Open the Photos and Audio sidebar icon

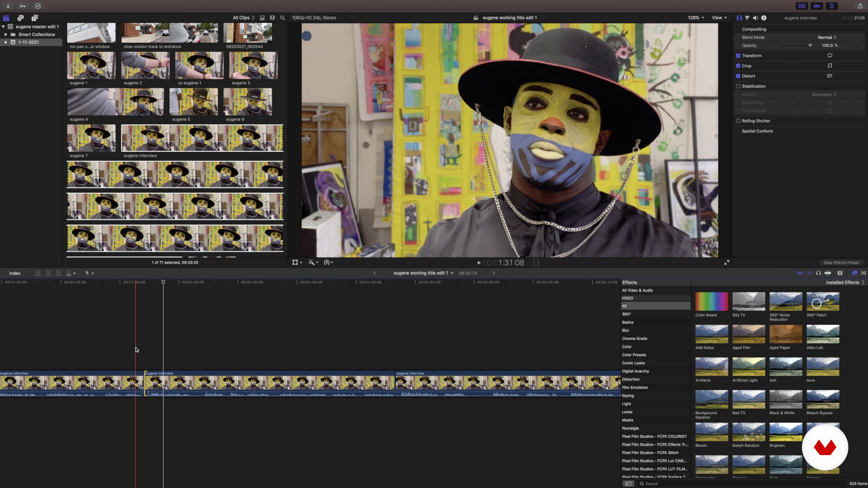click(x=21, y=18)
